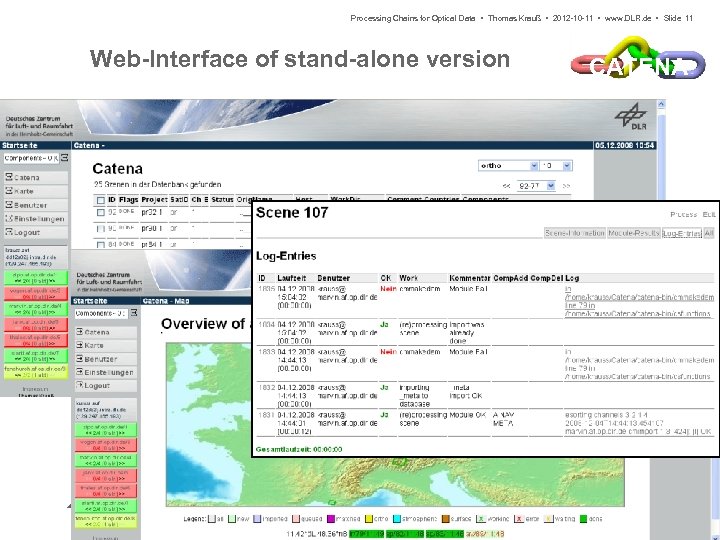Click the Benutzer icon in top sidebar

(x=9, y=204)
